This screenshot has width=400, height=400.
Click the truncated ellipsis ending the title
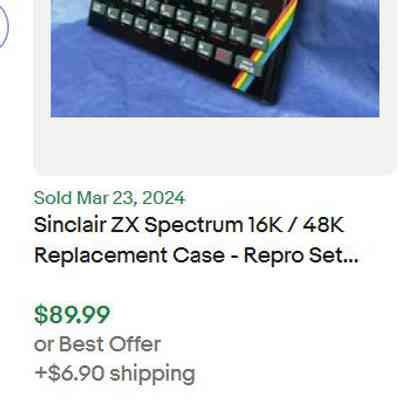click(x=351, y=260)
